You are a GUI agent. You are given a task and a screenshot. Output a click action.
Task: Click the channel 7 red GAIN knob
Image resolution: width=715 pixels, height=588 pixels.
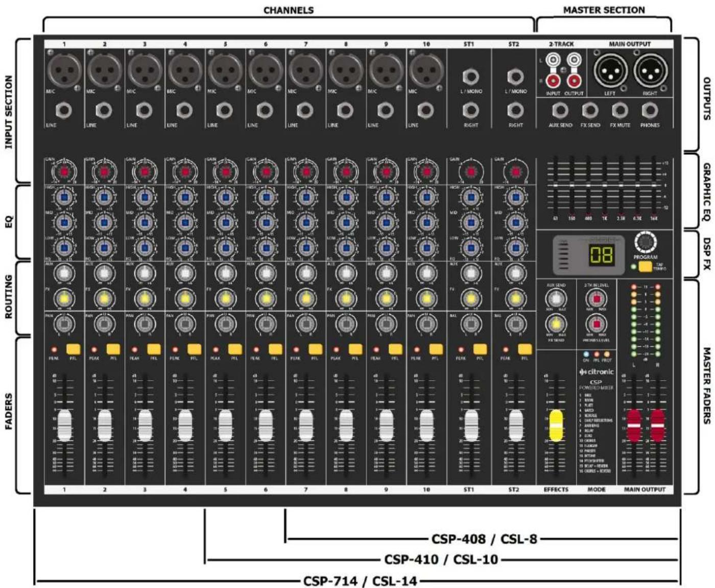[305, 171]
